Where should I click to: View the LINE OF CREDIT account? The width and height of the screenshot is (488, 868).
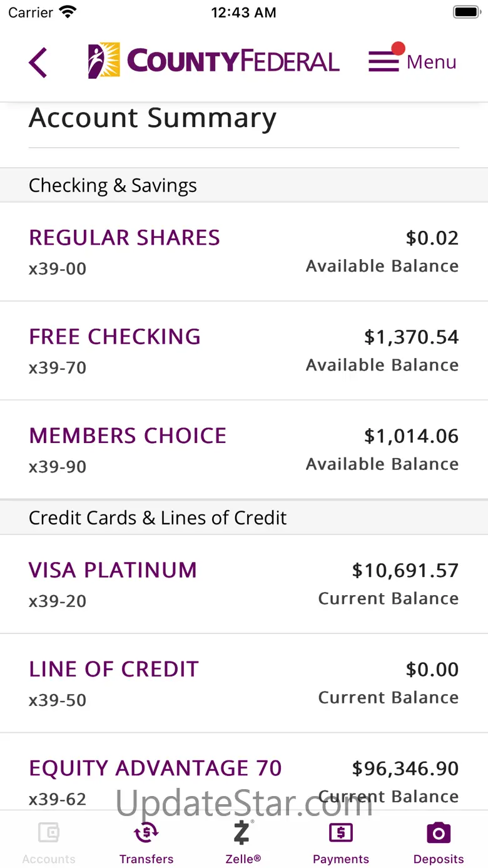click(114, 669)
